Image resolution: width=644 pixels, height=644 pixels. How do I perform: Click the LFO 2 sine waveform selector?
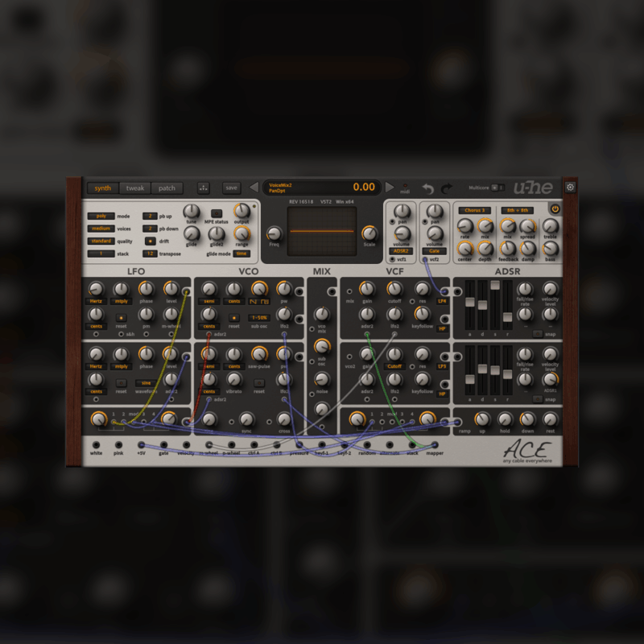pos(147,383)
